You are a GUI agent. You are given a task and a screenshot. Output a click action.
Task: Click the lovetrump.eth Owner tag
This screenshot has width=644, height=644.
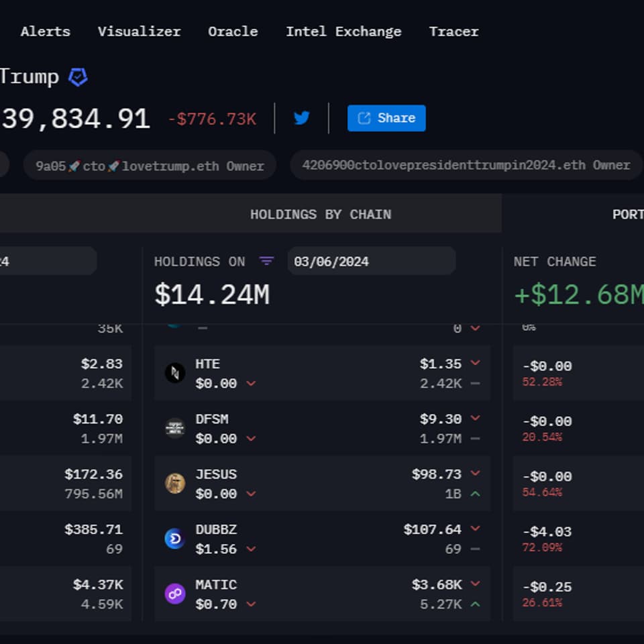[150, 166]
